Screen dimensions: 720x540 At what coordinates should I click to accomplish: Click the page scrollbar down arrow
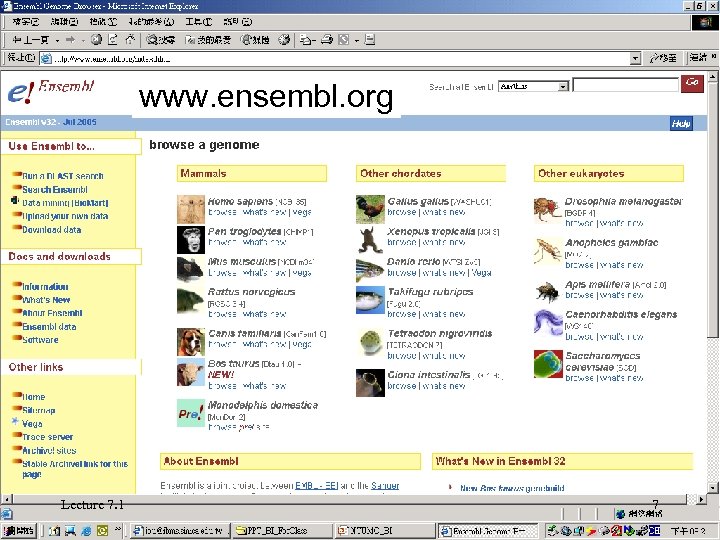[713, 488]
